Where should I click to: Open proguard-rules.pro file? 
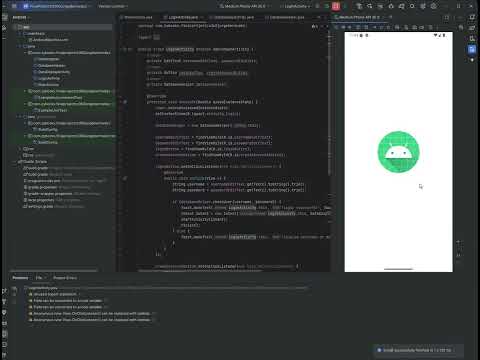[x=42, y=181]
